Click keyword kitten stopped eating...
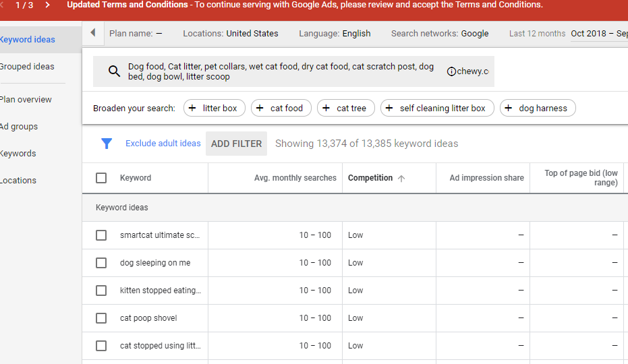 click(161, 291)
